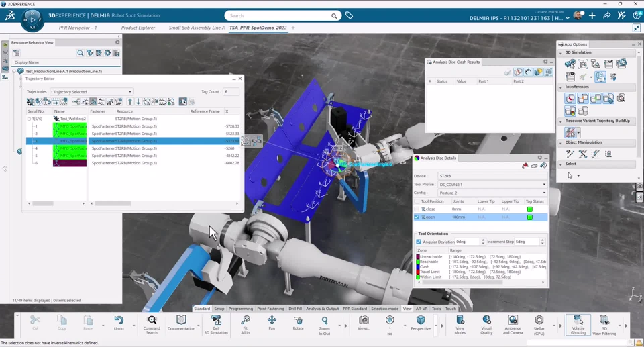The height and width of the screenshot is (347, 644).
Task: Open Documentation from the bottom toolbar
Action: click(181, 323)
